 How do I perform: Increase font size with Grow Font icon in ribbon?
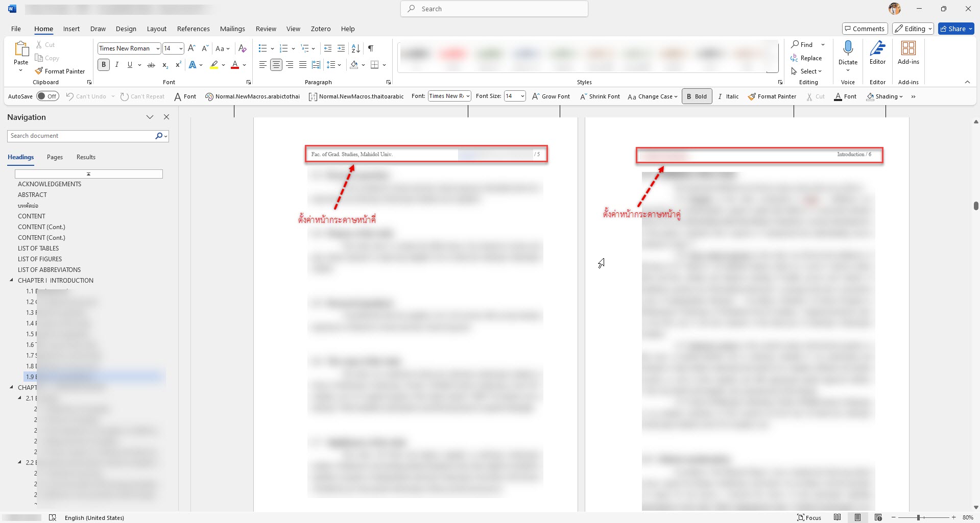tap(192, 48)
